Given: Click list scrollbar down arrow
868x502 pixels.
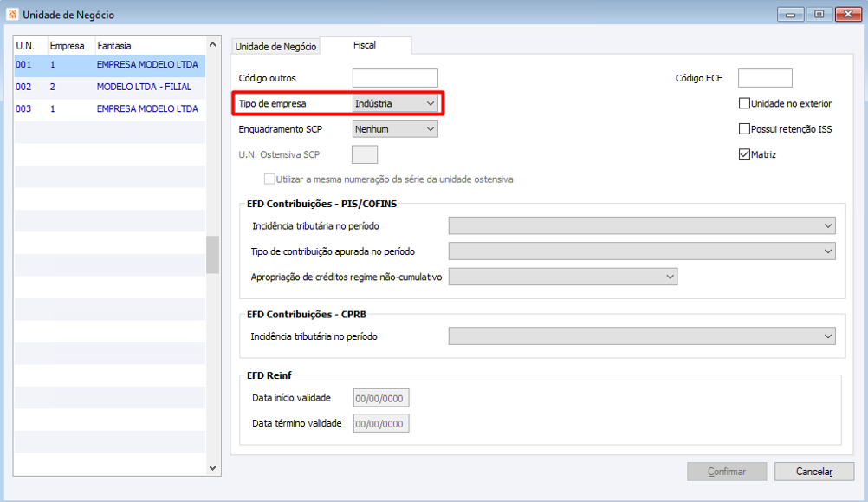Looking at the screenshot, I should point(212,468).
